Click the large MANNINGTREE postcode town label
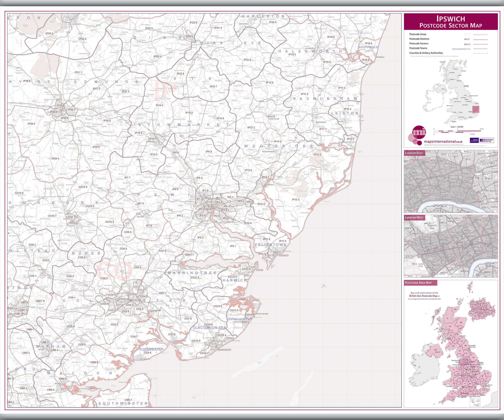This screenshot has height=420, width=504. (192, 273)
